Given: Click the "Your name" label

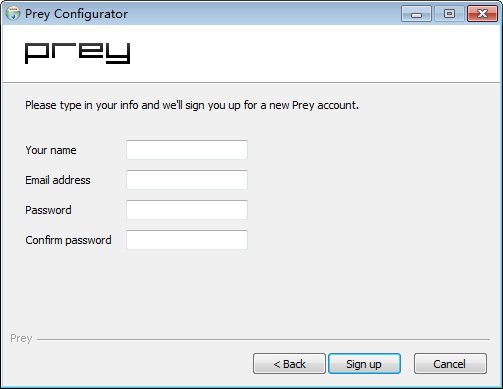Looking at the screenshot, I should (x=51, y=150).
